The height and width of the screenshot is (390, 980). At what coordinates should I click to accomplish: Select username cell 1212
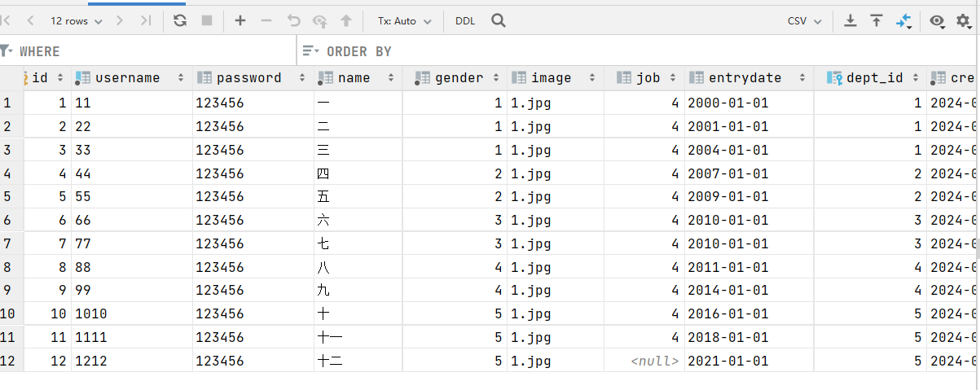tap(132, 360)
